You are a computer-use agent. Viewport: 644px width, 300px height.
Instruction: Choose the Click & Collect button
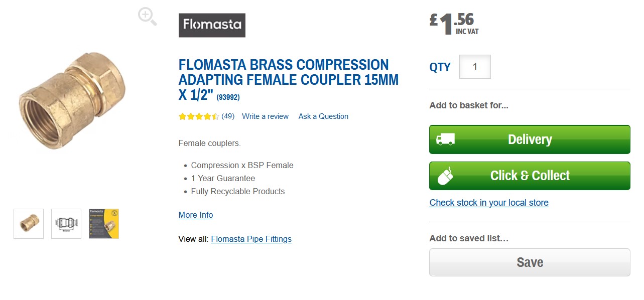[x=530, y=176]
